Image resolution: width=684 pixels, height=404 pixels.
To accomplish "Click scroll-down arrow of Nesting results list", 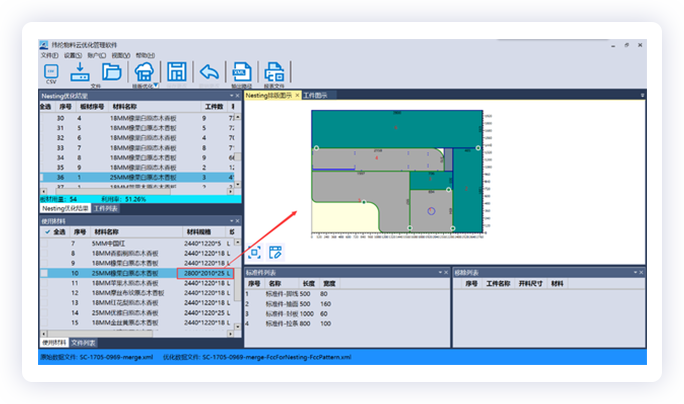I will (238, 185).
